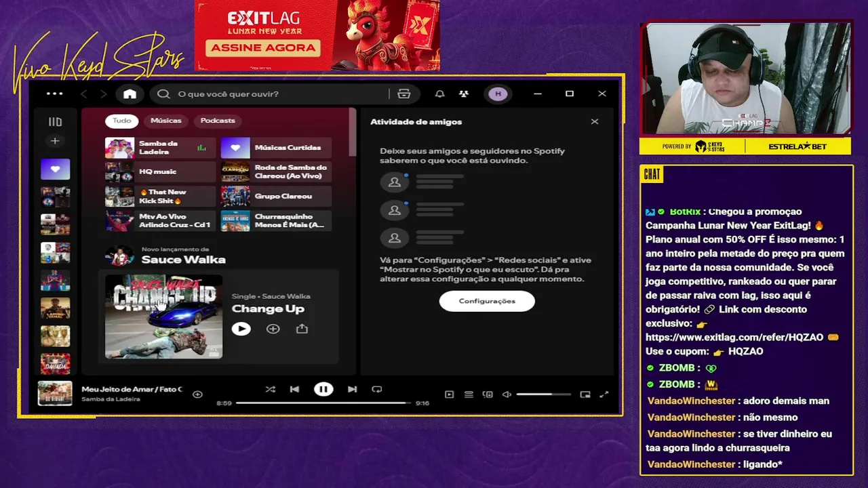Go to Spotify Home
The height and width of the screenshot is (488, 868).
coord(130,94)
